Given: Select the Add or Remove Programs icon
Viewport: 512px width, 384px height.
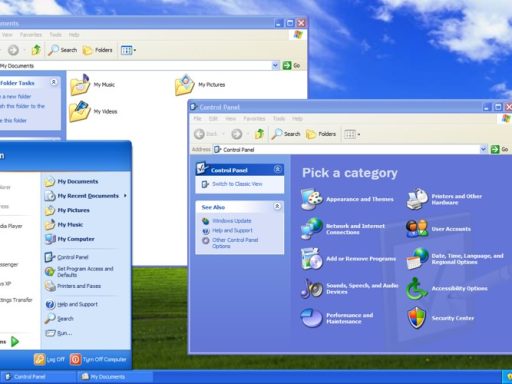Looking at the screenshot, I should (x=312, y=259).
